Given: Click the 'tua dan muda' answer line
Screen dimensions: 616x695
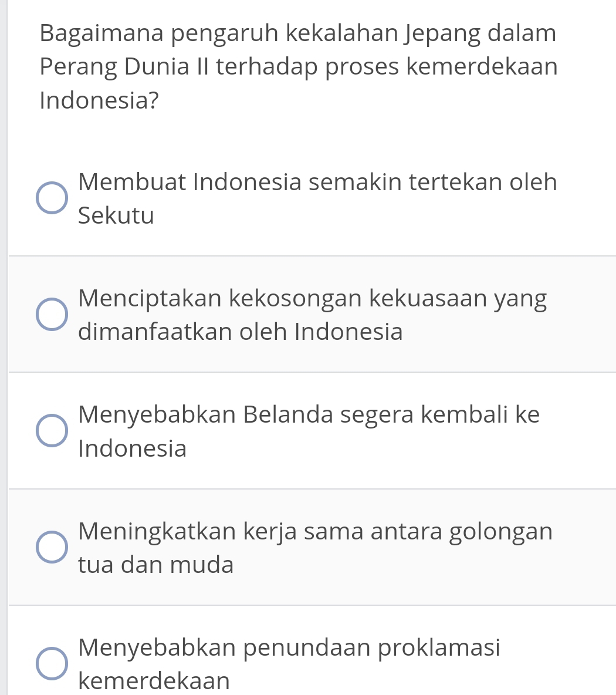Looking at the screenshot, I should tap(156, 565).
